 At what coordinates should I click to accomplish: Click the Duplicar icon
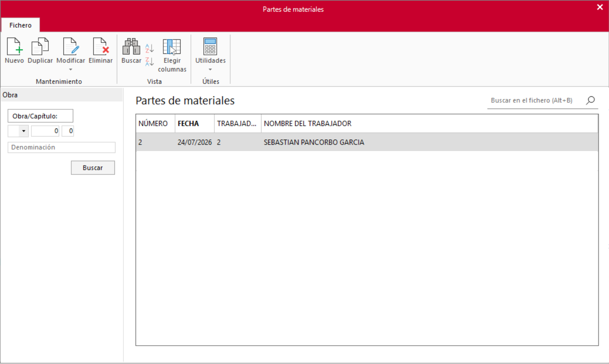[x=40, y=47]
